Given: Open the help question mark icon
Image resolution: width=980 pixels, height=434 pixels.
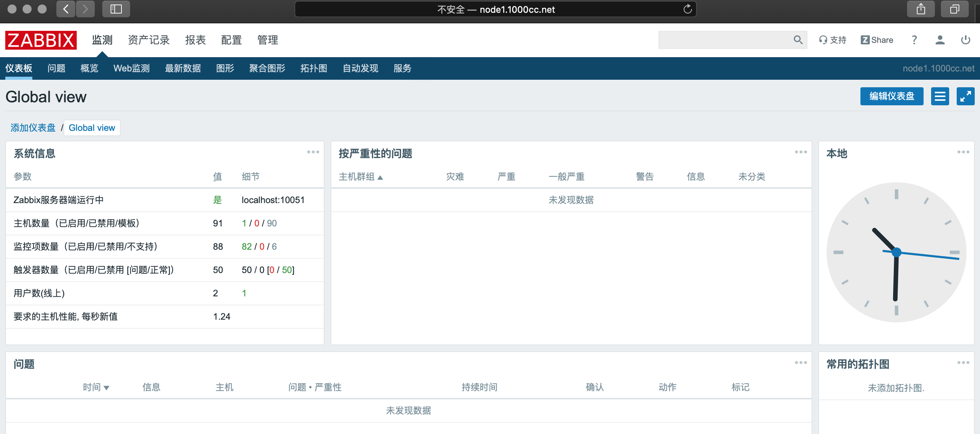Looking at the screenshot, I should [x=914, y=40].
